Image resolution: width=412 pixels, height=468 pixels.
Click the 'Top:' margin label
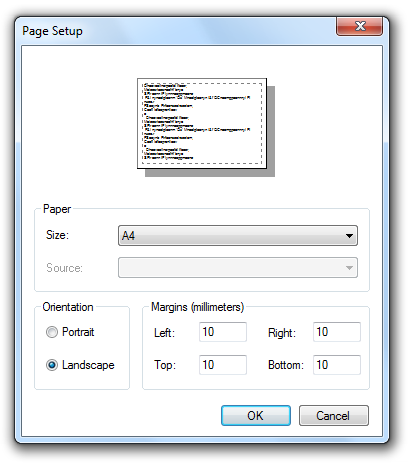point(165,365)
